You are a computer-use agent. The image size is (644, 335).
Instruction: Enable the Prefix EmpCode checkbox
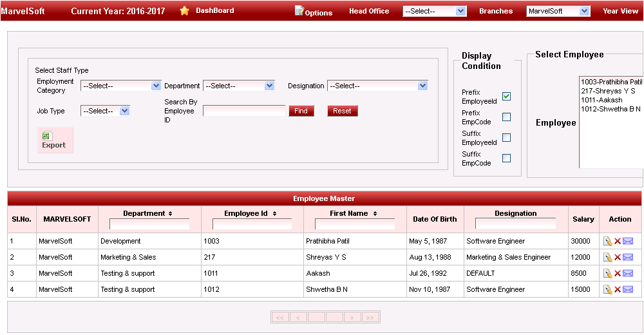click(506, 117)
